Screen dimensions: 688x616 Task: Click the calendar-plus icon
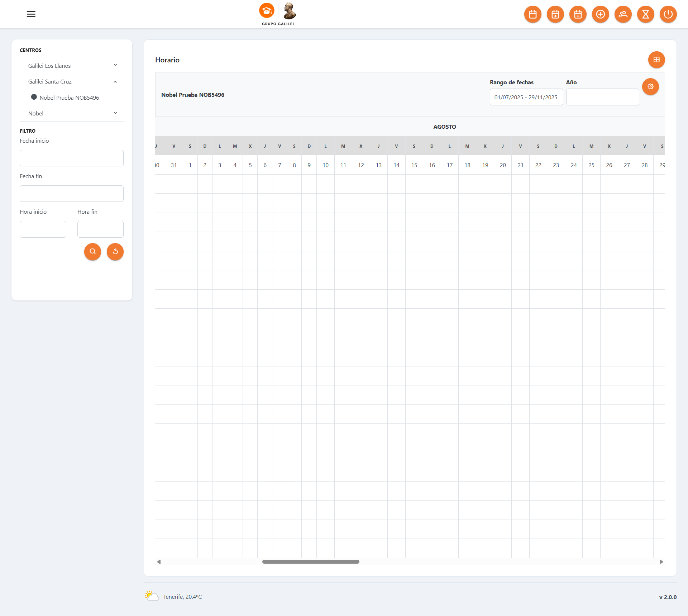[555, 14]
